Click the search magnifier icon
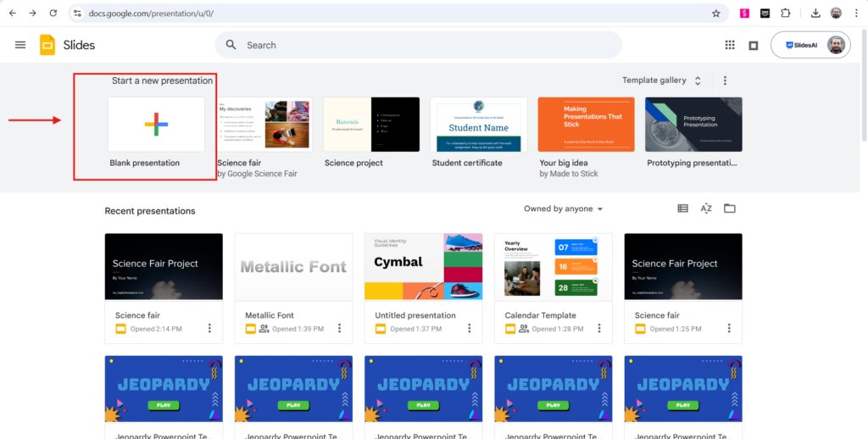 [231, 45]
